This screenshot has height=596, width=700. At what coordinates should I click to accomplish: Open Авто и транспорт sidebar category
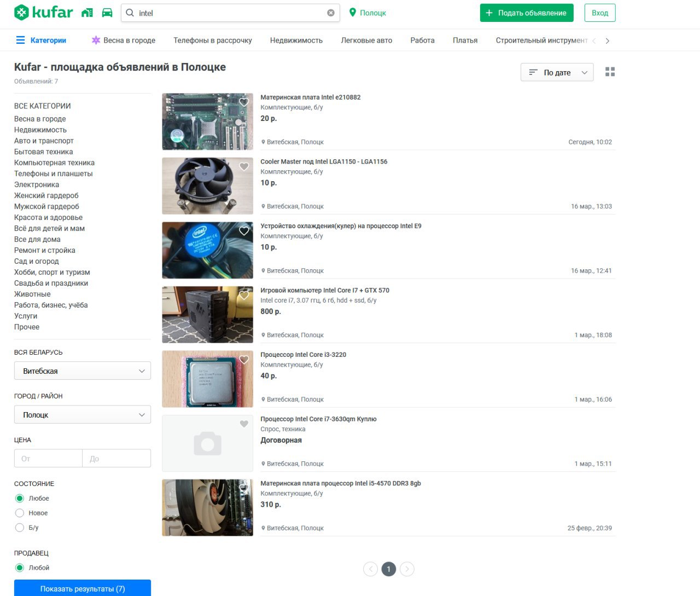tap(44, 141)
